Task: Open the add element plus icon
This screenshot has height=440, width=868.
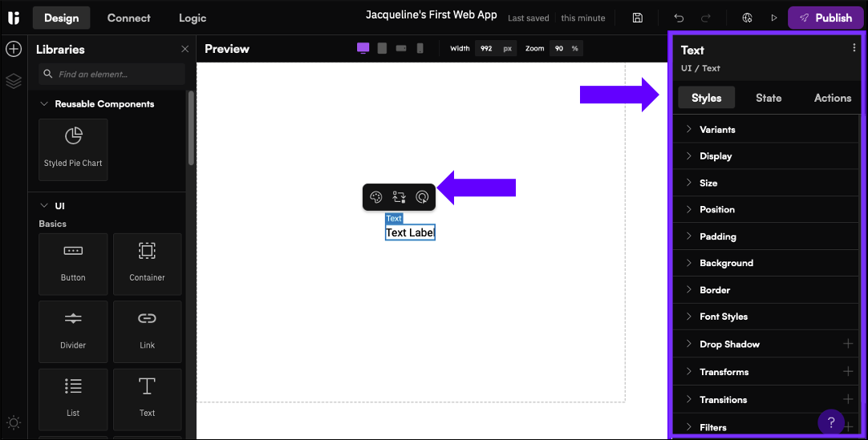Action: (14, 49)
